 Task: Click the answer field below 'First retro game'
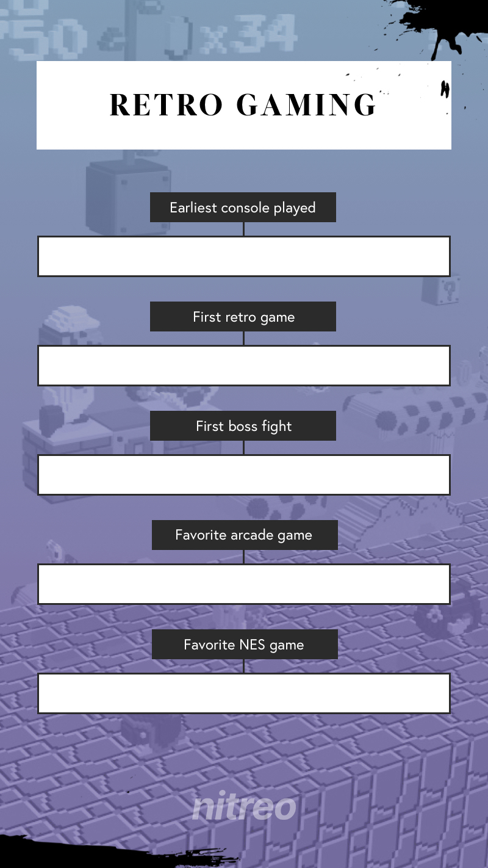click(x=243, y=366)
